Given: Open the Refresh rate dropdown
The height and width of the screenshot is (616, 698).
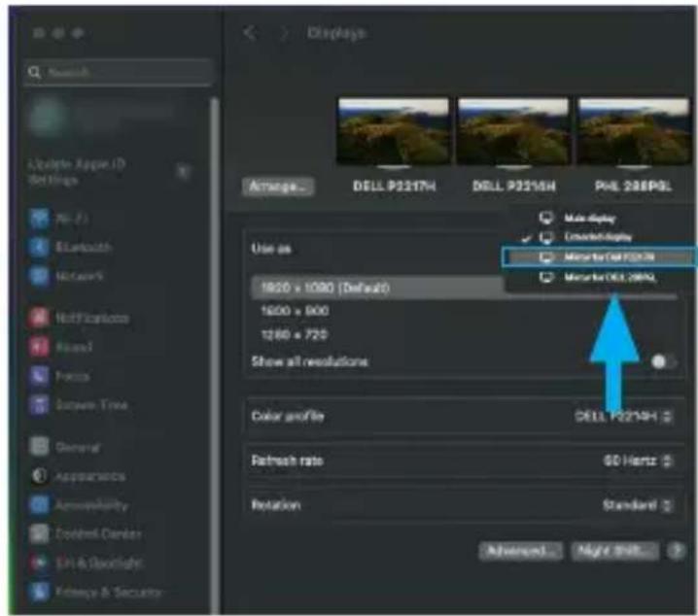Looking at the screenshot, I should click(x=638, y=461).
